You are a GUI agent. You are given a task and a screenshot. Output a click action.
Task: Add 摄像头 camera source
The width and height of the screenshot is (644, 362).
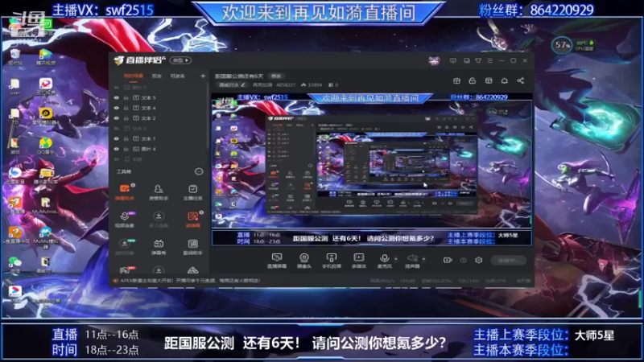304,261
